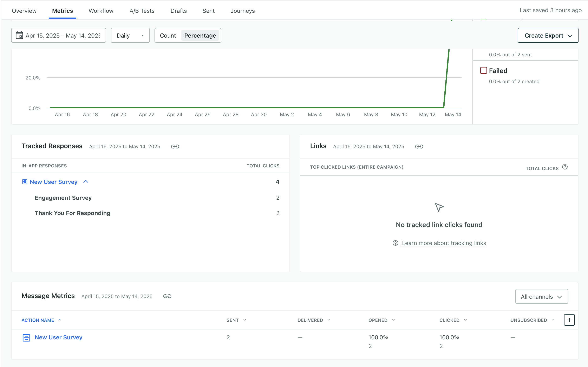Open New User Survey link in Message Metrics
This screenshot has height=367, width=588.
(58, 337)
